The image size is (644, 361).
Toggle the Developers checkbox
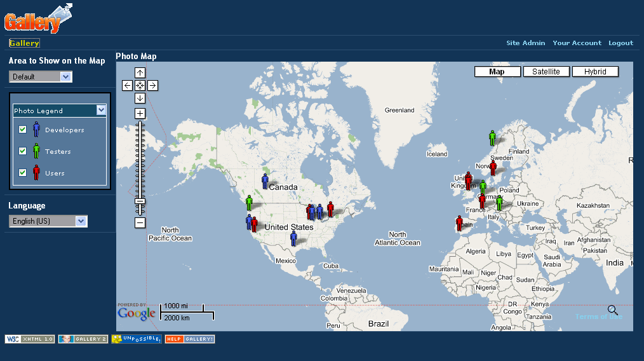[23, 130]
